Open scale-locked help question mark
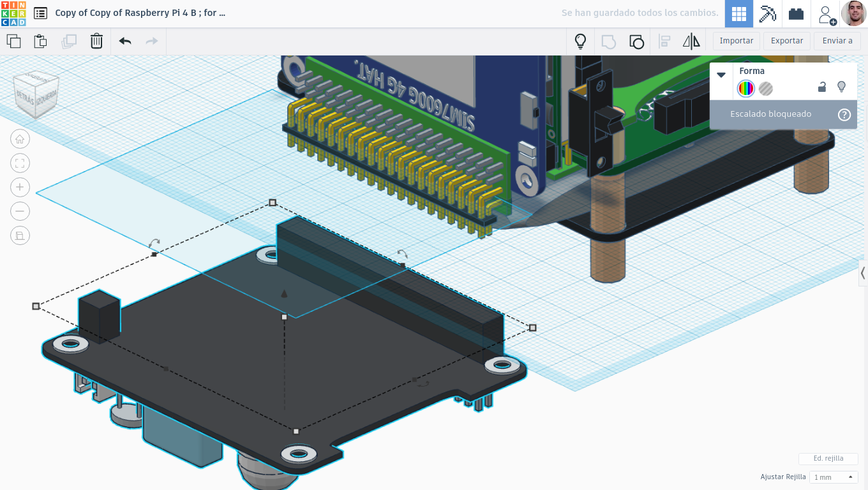Viewport: 868px width, 490px height. (x=844, y=115)
